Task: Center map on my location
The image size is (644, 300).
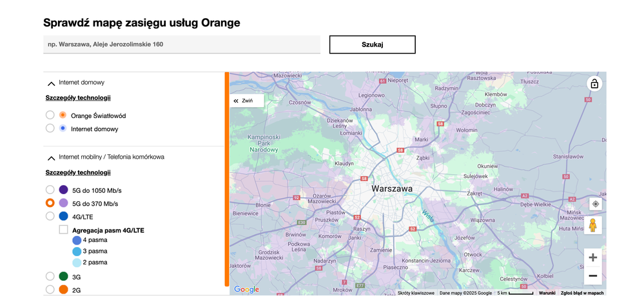Action: pyautogui.click(x=595, y=204)
